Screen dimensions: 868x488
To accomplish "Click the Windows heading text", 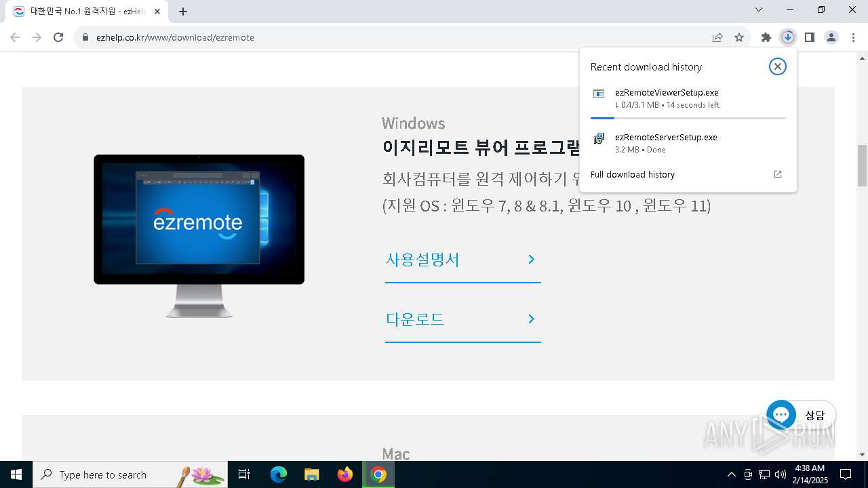I will point(414,123).
